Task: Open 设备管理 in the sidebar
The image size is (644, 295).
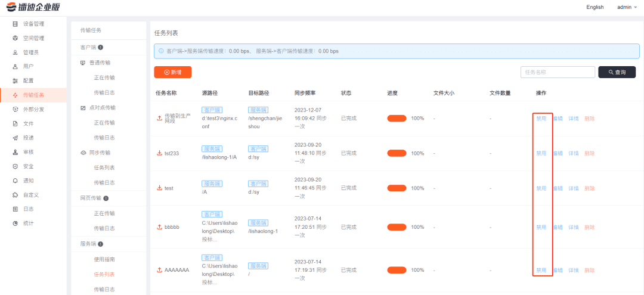Action: (x=33, y=24)
